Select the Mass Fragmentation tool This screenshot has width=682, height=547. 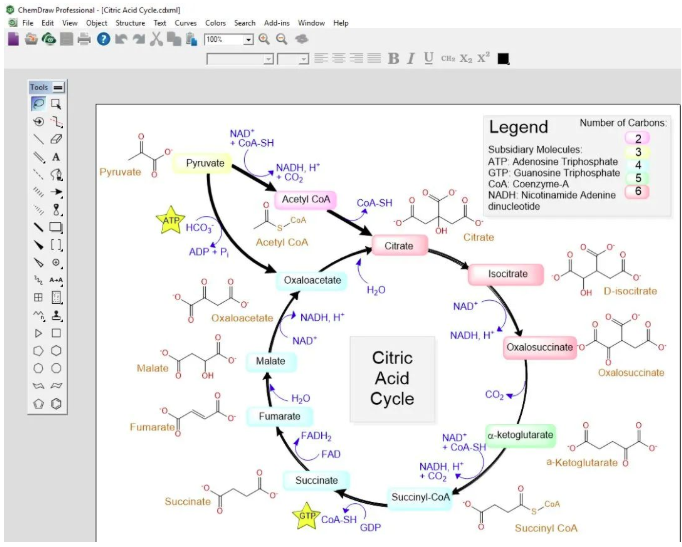pos(56,122)
